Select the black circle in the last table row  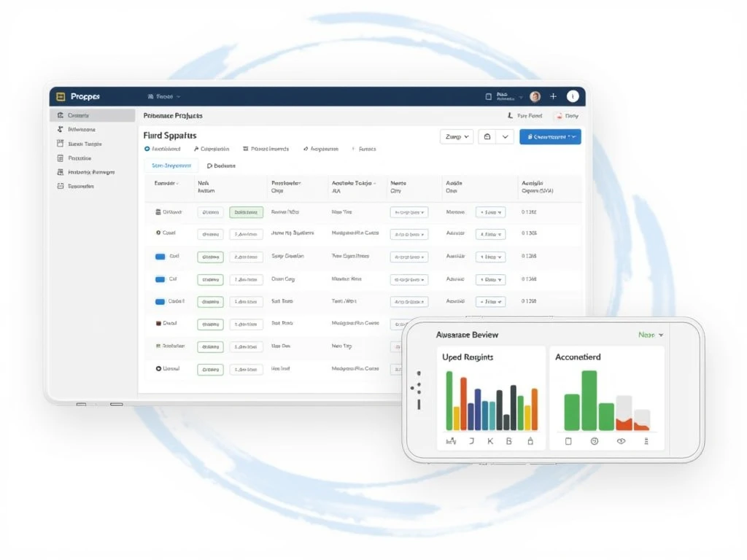(x=158, y=368)
